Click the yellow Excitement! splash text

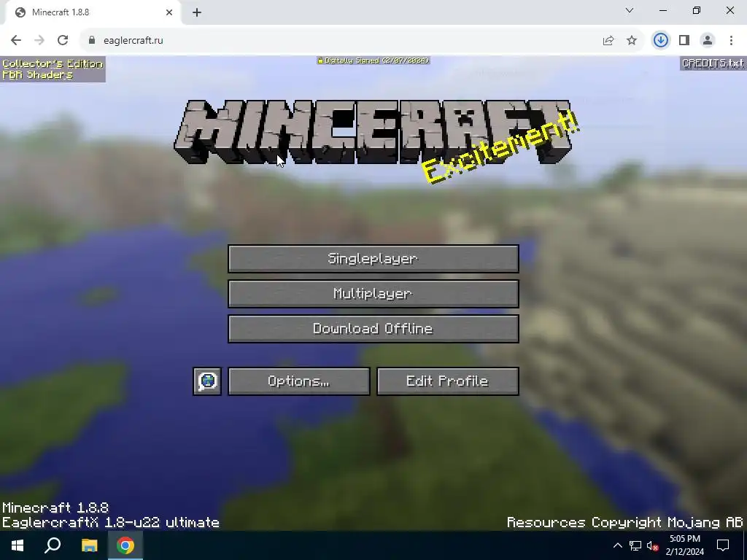tap(500, 147)
